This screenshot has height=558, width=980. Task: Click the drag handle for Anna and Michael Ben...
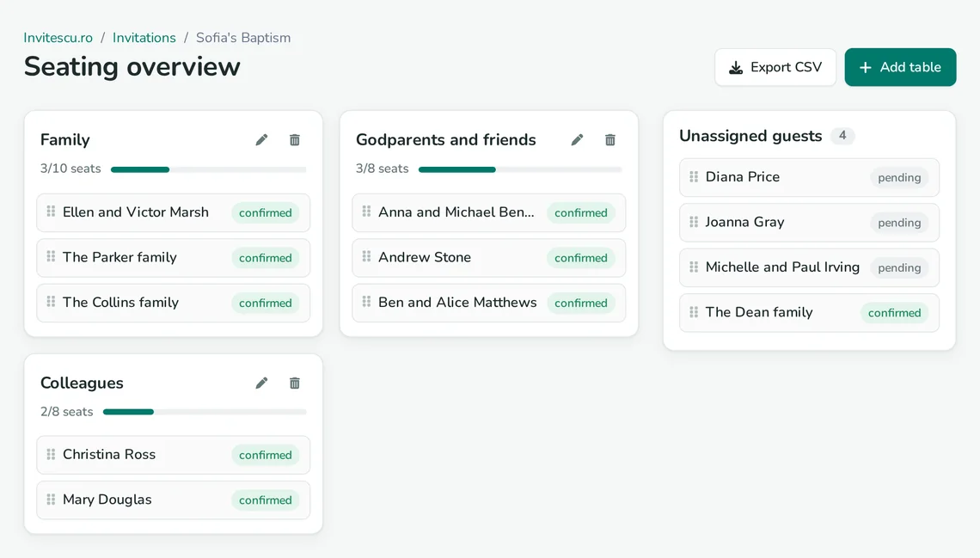366,212
